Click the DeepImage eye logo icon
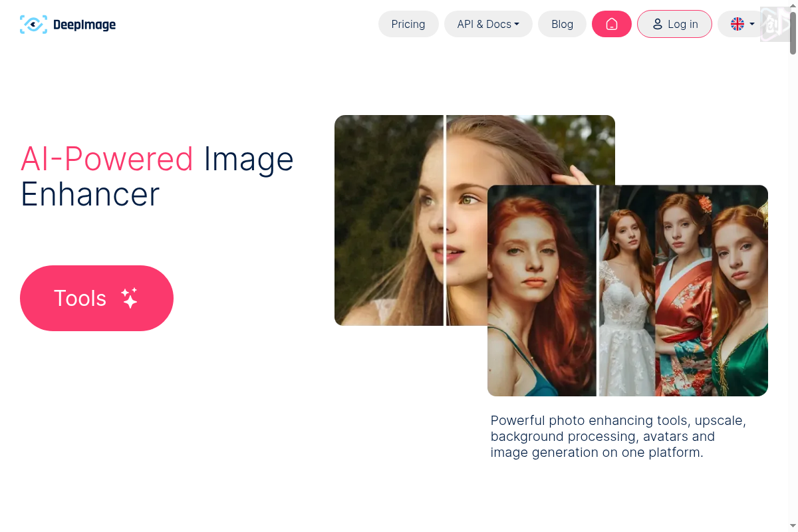The width and height of the screenshot is (798, 532). point(33,25)
